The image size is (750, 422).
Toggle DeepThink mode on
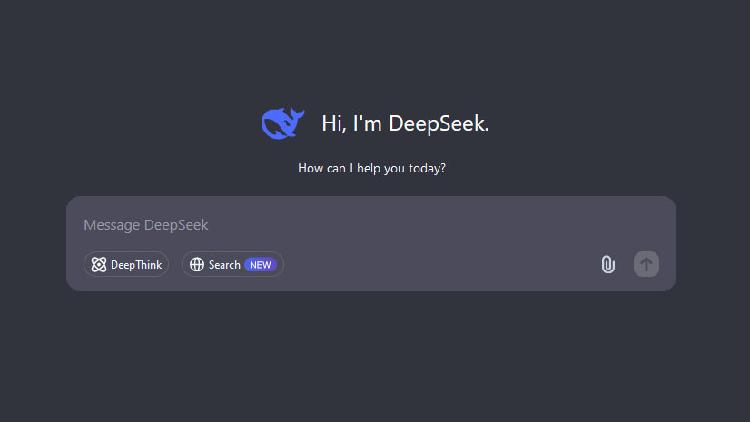tap(127, 265)
